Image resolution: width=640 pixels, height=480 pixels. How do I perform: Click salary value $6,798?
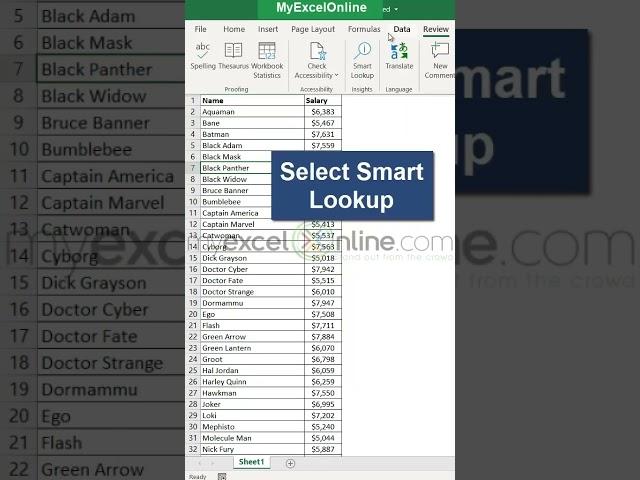(x=322, y=359)
